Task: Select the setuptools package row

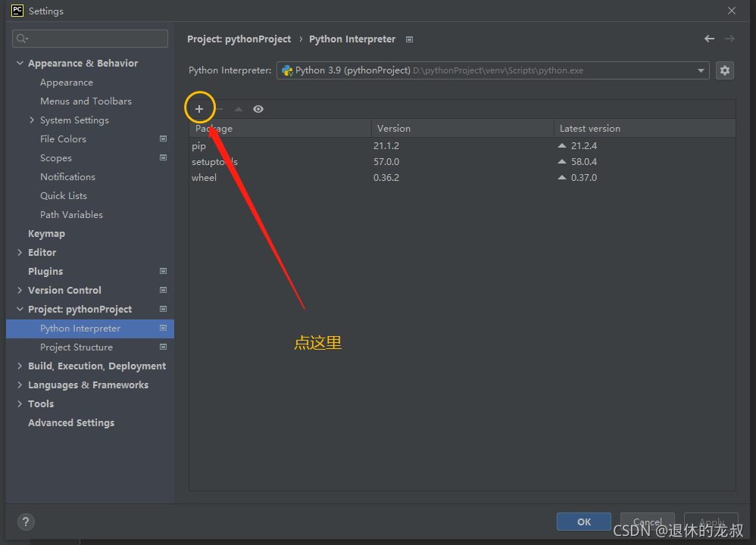Action: [x=462, y=161]
